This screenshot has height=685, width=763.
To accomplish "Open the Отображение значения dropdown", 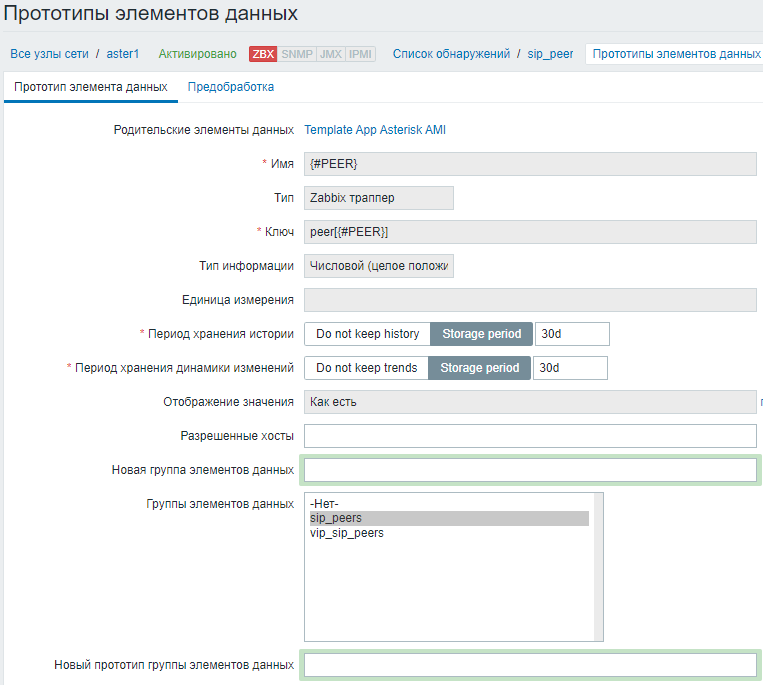I will click(530, 402).
